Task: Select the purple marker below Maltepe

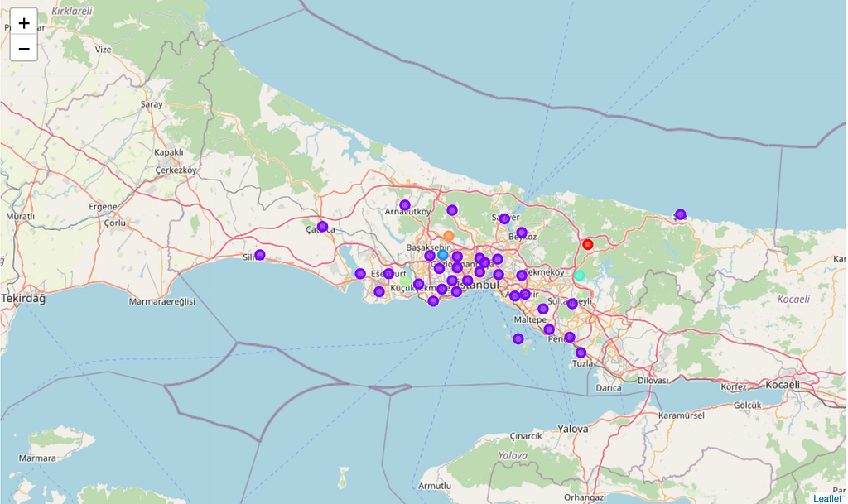Action: coord(549,329)
